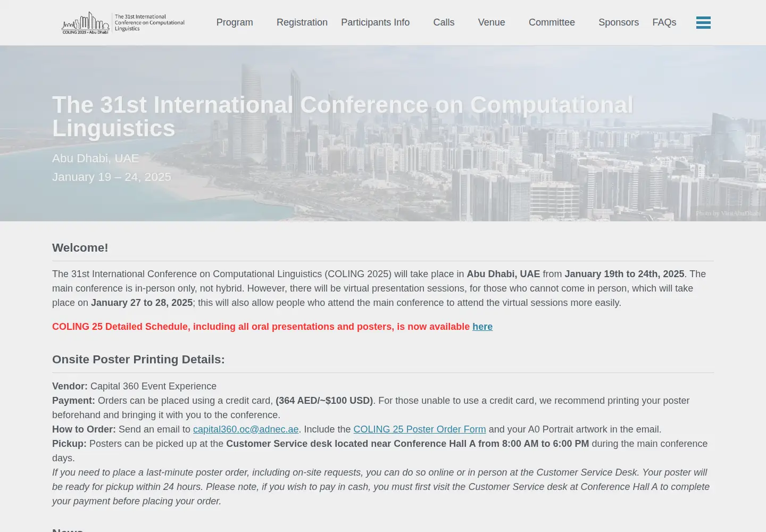The height and width of the screenshot is (532, 766).
Task: Open the detailed schedule 'here' link
Action: click(482, 327)
